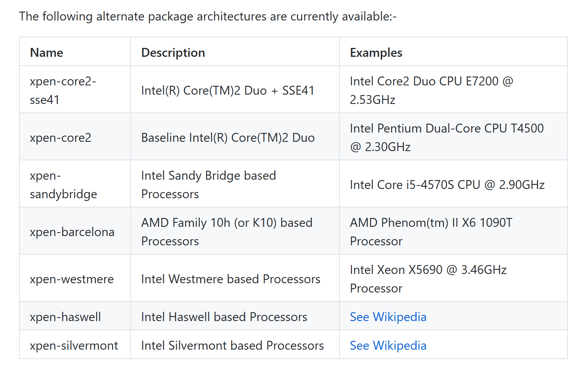Click the Baseline Intel(R) Core(TM)2 Duo description
Screen dimensions: 588x369
coord(228,138)
